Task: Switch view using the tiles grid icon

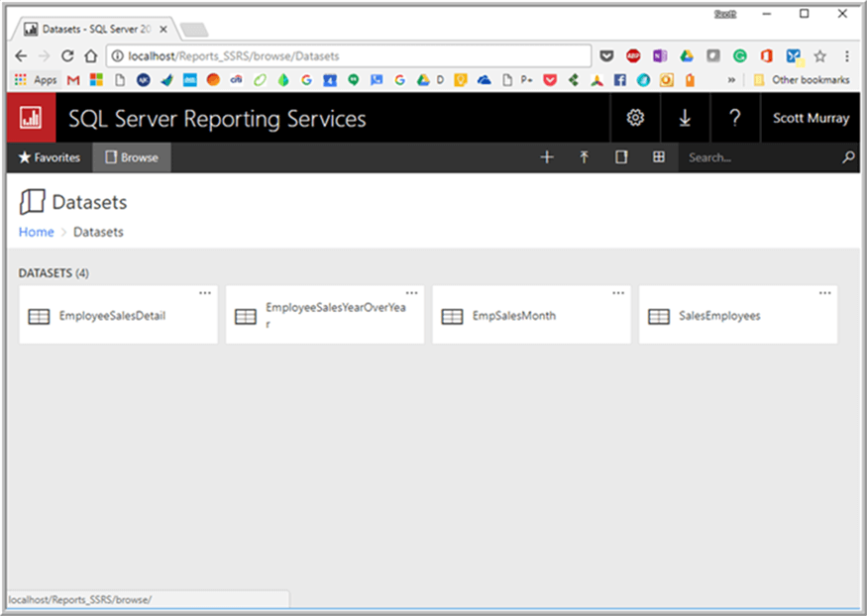Action: pyautogui.click(x=659, y=156)
